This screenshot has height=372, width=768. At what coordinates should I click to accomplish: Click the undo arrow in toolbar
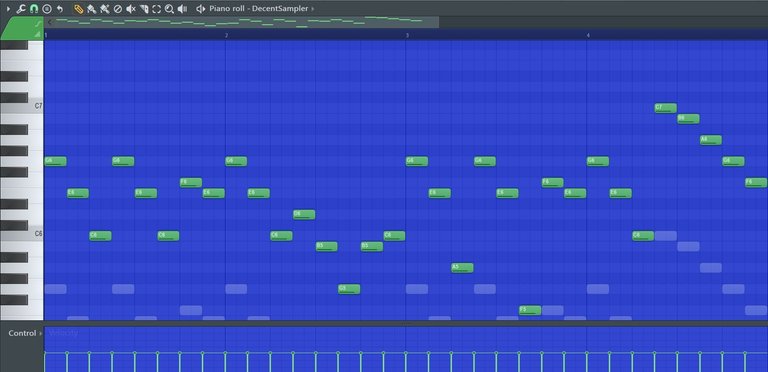[60, 9]
